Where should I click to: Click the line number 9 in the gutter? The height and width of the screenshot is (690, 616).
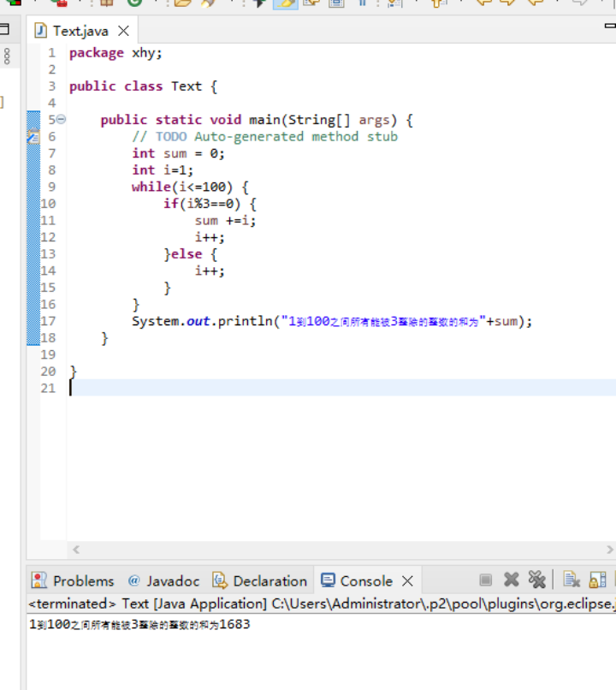click(51, 187)
